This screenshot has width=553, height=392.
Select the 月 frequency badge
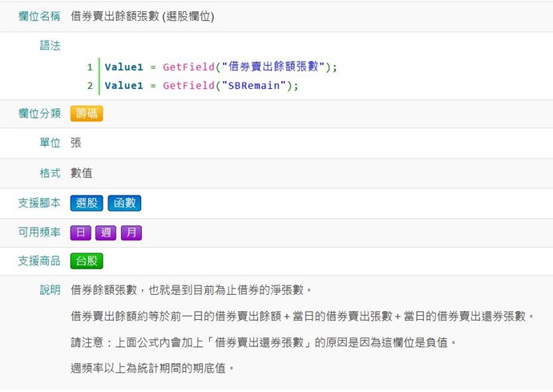click(131, 233)
